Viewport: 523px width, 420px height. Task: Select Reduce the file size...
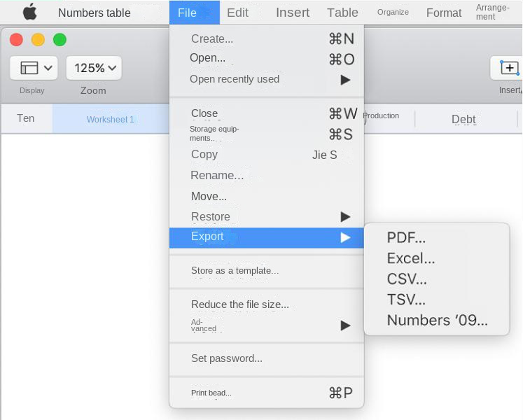point(267,304)
